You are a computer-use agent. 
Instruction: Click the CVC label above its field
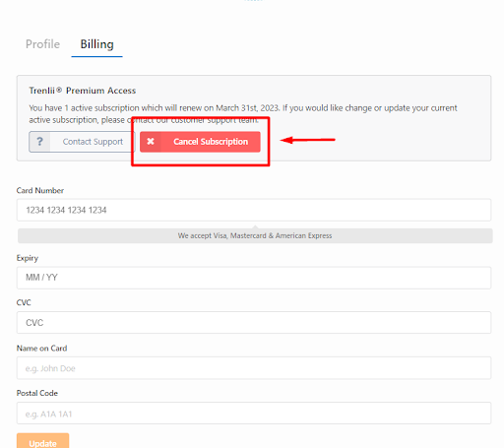[x=24, y=302]
